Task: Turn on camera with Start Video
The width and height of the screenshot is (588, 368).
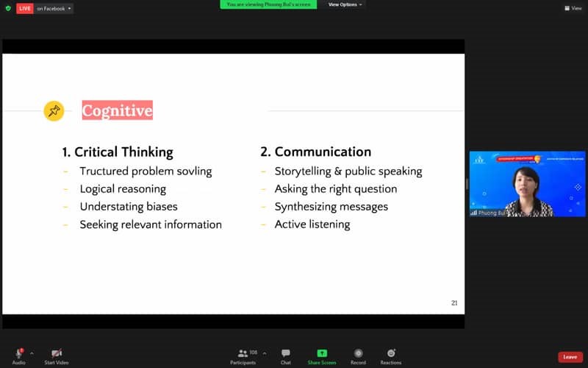Action: [x=57, y=353]
